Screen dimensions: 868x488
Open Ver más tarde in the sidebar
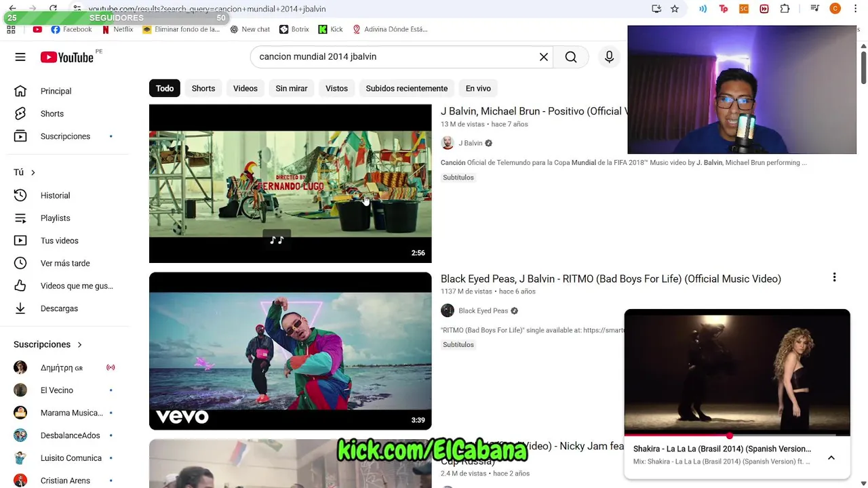[x=64, y=263]
